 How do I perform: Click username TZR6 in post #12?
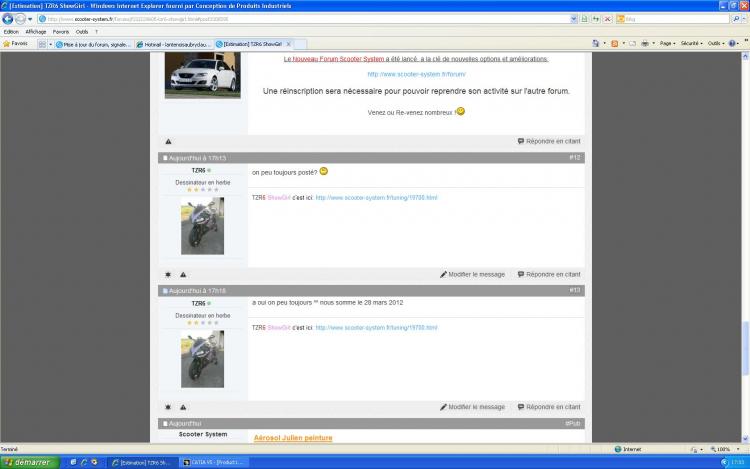click(x=199, y=170)
